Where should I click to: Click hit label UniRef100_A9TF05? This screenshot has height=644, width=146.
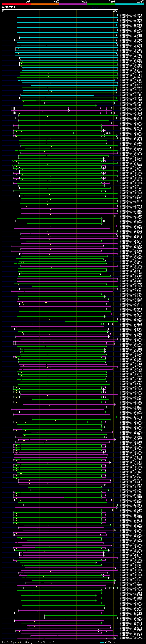[x=131, y=90]
